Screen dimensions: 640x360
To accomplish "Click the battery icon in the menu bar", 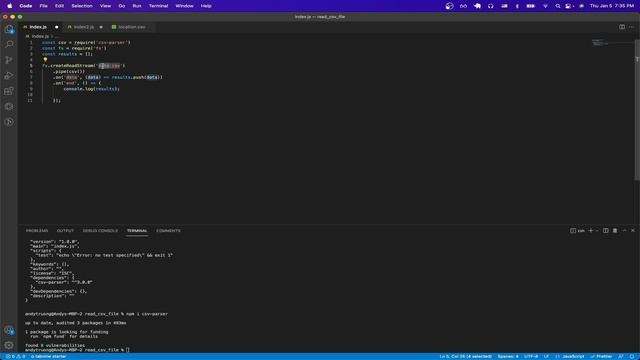I will coord(531,6).
